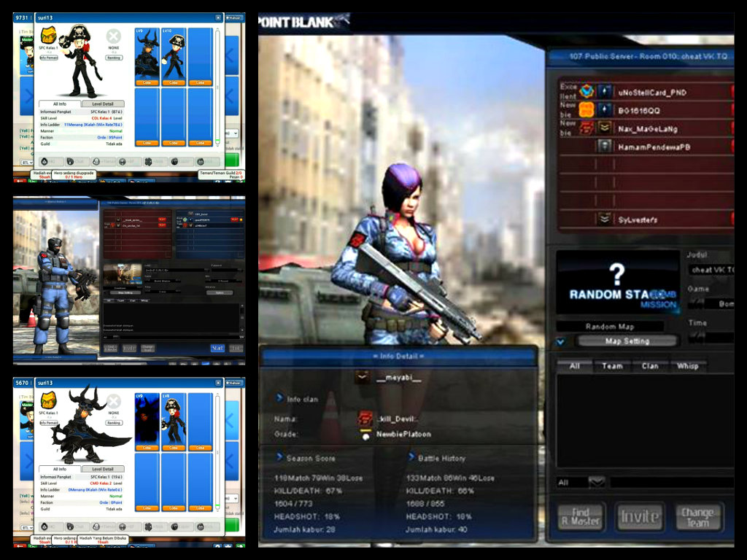Click the left arrow panel beside 9731 window scrollbar

pyautogui.click(x=231, y=55)
